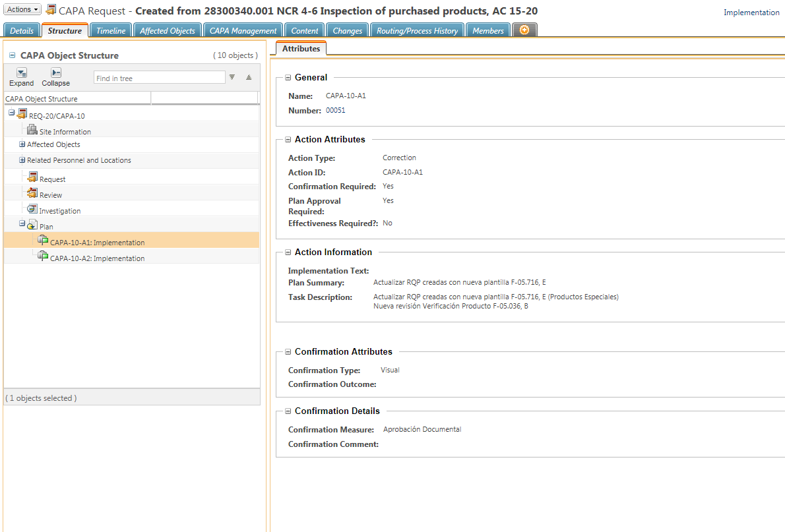Viewport: 785px width, 532px height.
Task: Click the Collapse tree icon
Action: click(56, 73)
